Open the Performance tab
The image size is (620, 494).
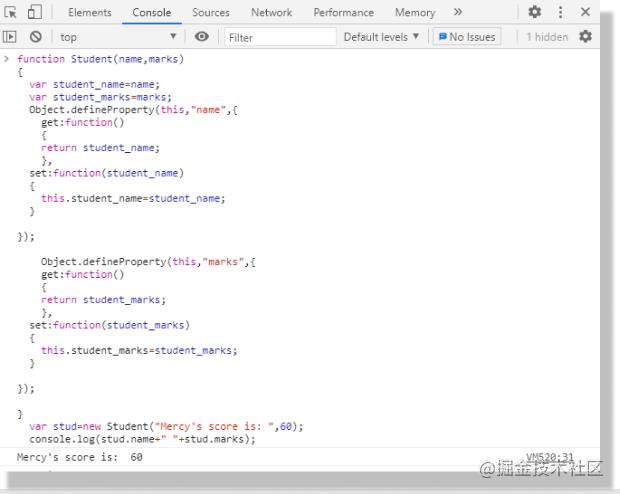(344, 13)
